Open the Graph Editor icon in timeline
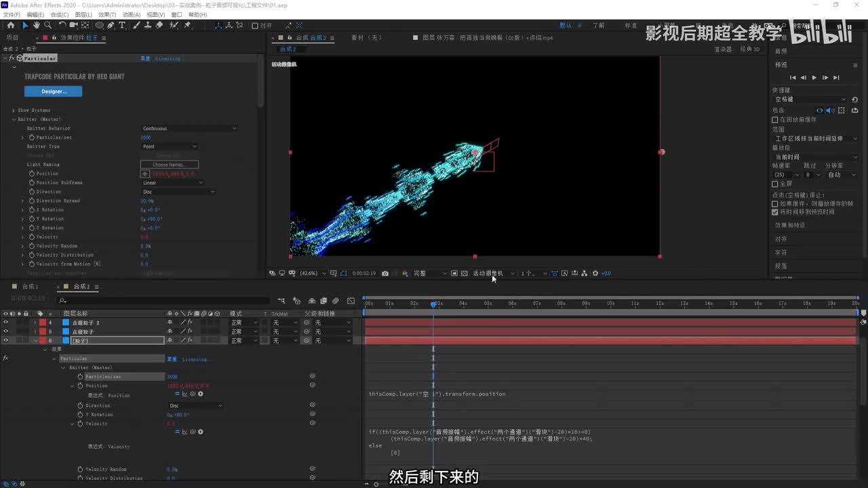The image size is (868, 488). pos(351,300)
